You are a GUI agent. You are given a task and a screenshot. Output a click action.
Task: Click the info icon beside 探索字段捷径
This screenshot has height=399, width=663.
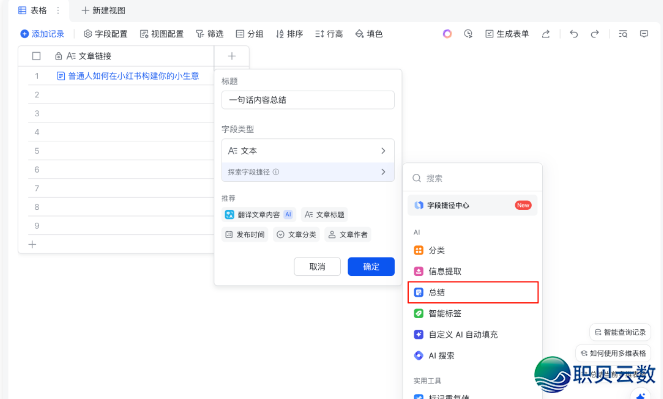coord(276,172)
